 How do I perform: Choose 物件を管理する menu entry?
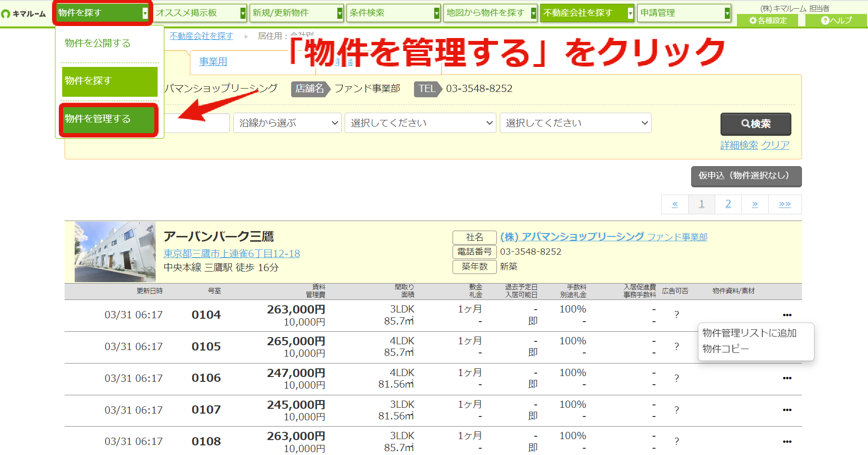point(109,119)
